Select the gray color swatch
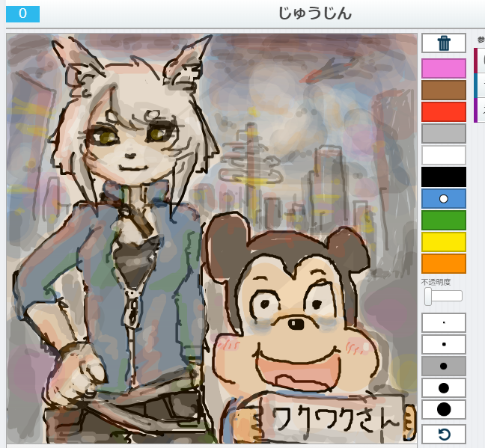This screenshot has height=448, width=485. tap(444, 133)
